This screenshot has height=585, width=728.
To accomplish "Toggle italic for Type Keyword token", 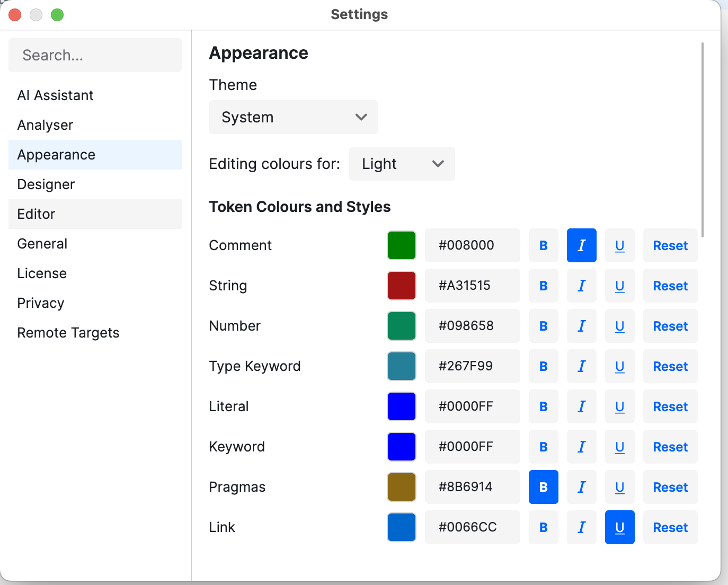I will click(x=581, y=366).
